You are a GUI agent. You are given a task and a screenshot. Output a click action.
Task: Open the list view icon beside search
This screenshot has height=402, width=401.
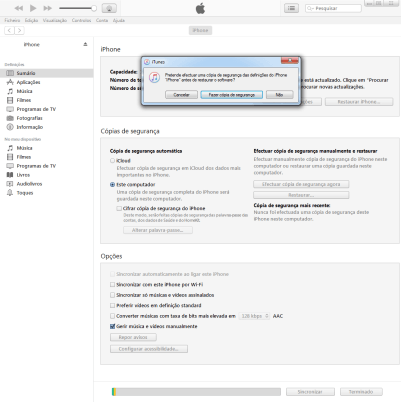point(291,8)
